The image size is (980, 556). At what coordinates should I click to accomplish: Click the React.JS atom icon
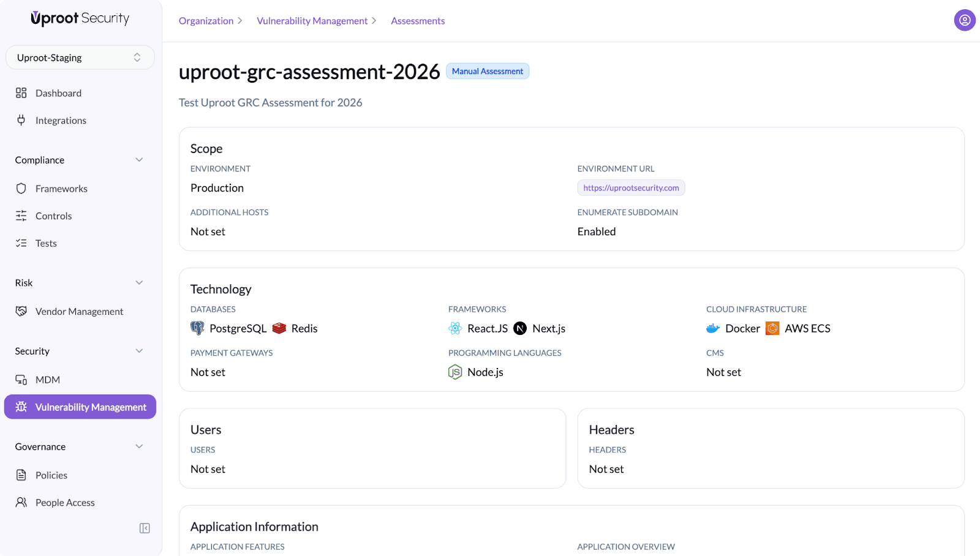coord(455,328)
